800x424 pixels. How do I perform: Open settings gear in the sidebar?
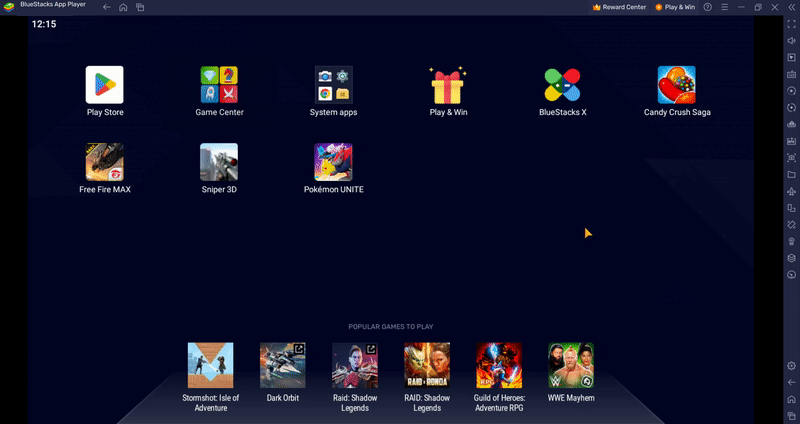point(791,366)
